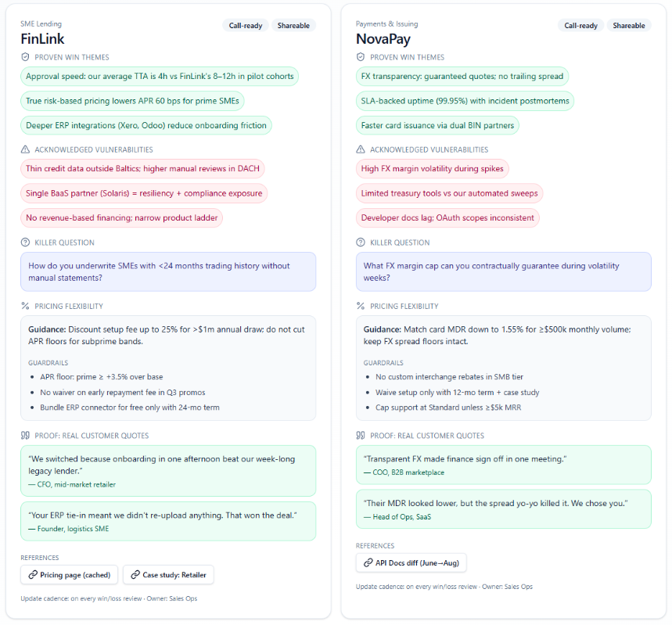Click the percent icon next to NovaPay's Pricing Flexibility

click(361, 306)
